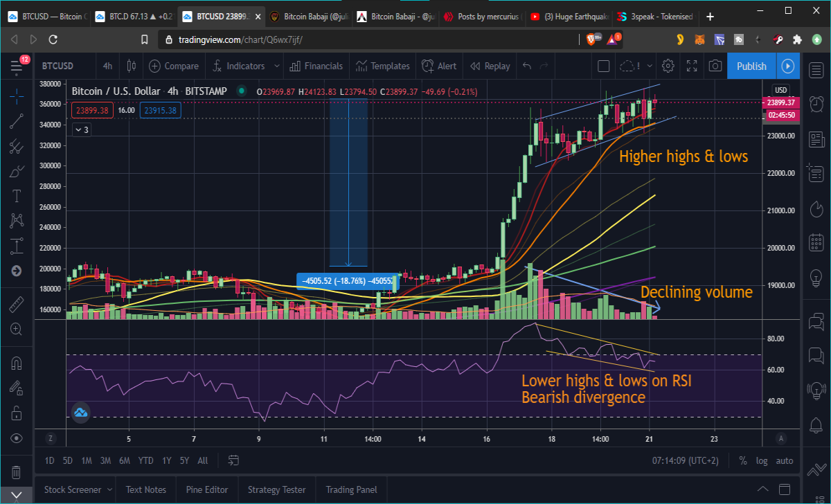This screenshot has width=831, height=504.
Task: Open the prediction and measurement tools
Action: click(x=17, y=246)
